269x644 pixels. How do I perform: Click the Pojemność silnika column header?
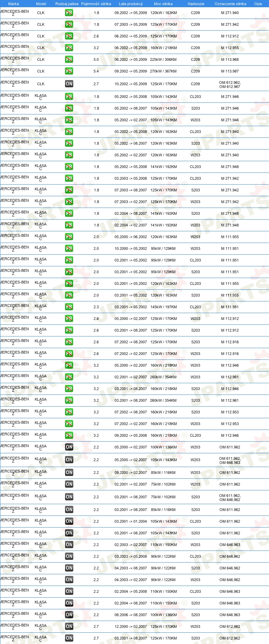coord(96,4)
